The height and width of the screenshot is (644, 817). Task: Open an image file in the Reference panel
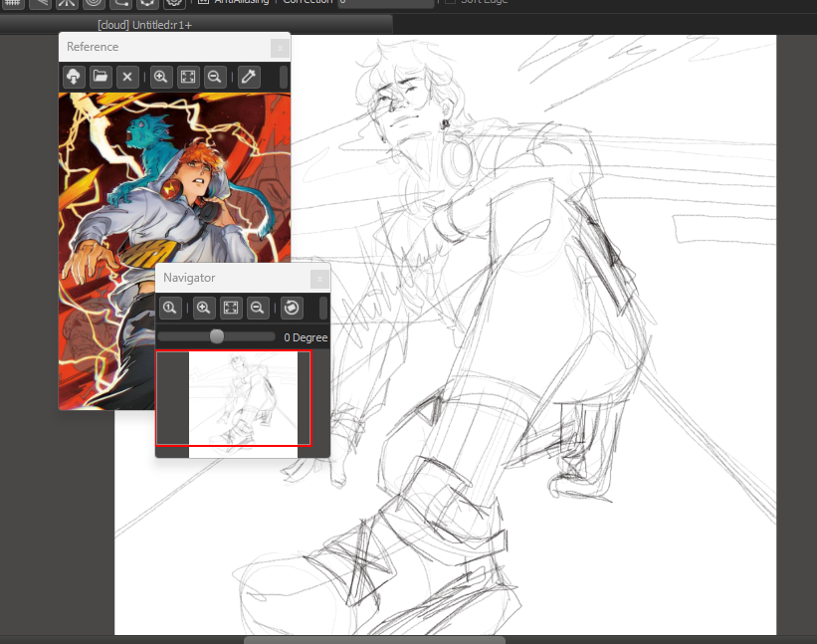101,77
